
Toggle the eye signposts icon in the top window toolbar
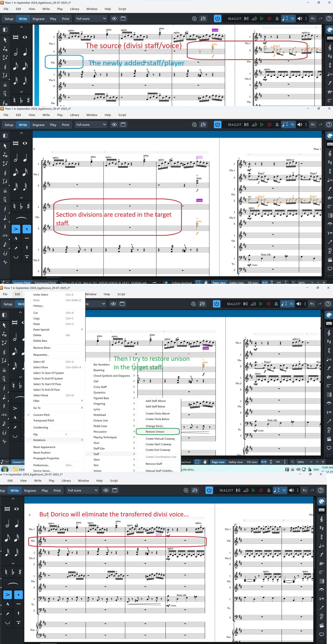click(114, 19)
